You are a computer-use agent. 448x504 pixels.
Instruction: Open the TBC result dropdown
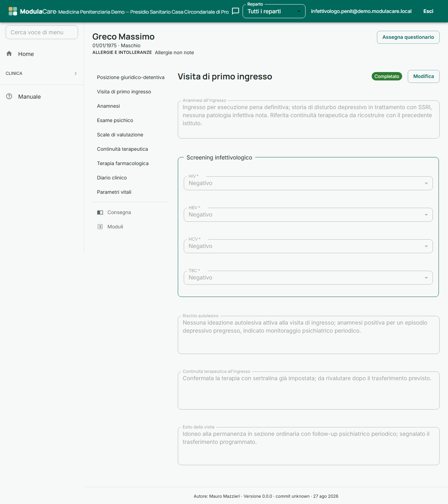(308, 278)
